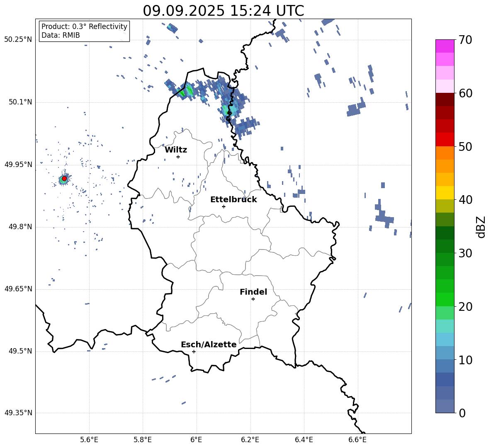
Task: Click the 'Product: 0.3° Reflectivity' label
Action: pyautogui.click(x=84, y=27)
